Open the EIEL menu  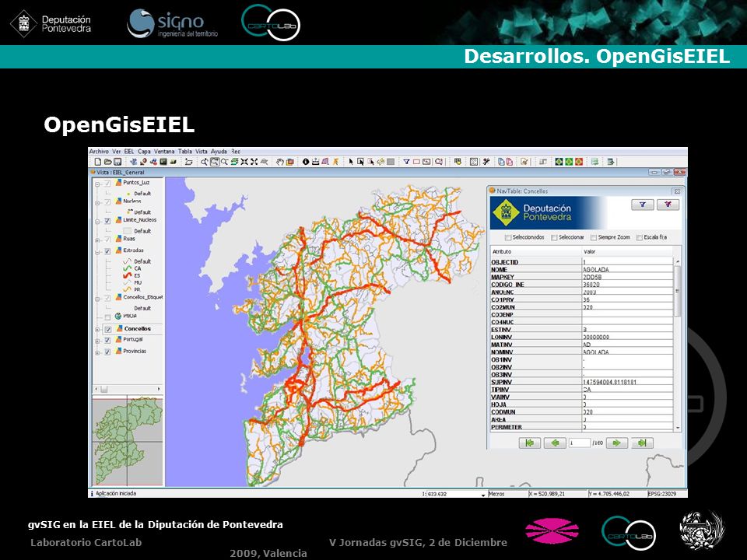tap(129, 152)
